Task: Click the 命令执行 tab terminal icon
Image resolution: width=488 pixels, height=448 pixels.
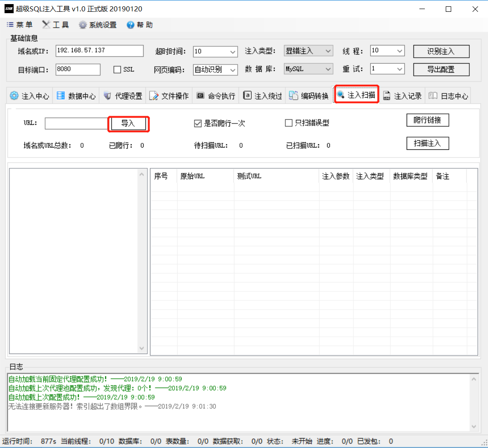Action: tap(200, 95)
